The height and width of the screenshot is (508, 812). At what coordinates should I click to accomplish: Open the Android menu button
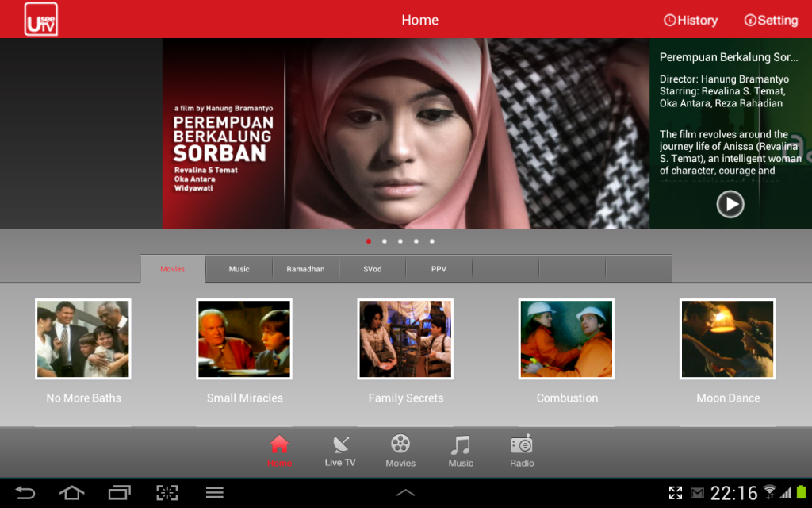point(214,492)
